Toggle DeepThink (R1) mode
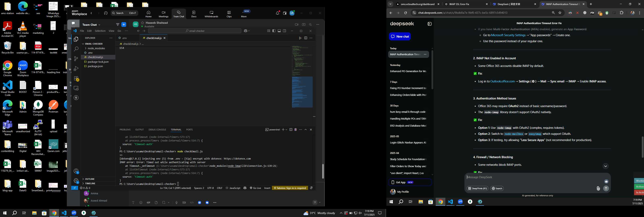The image size is (644, 217). 477,188
